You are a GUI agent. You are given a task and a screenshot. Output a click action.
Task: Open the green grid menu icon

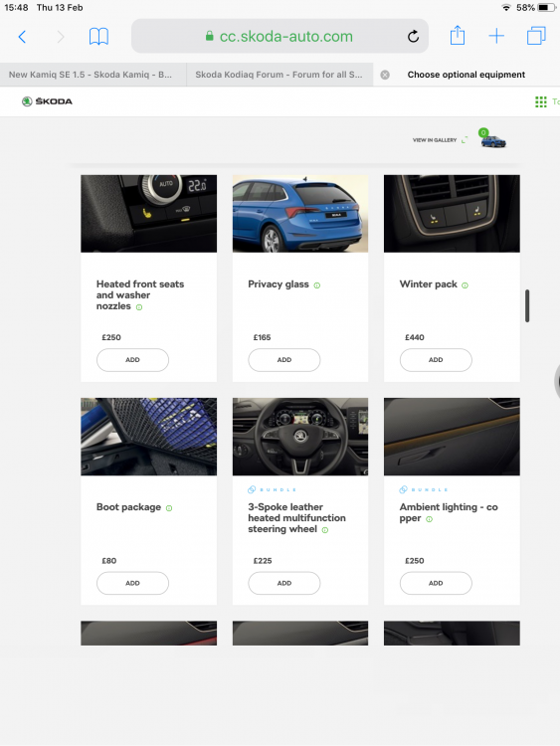(541, 101)
